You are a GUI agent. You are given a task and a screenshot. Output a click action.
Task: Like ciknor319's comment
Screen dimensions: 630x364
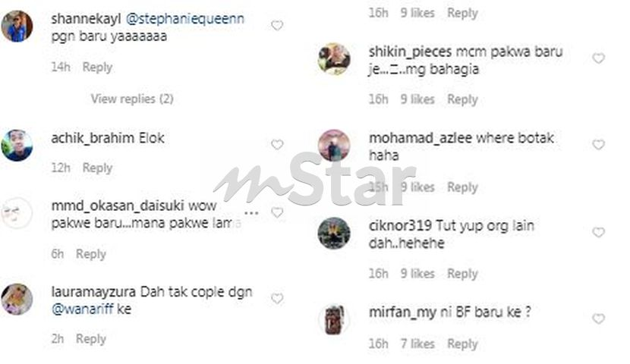coord(599,232)
